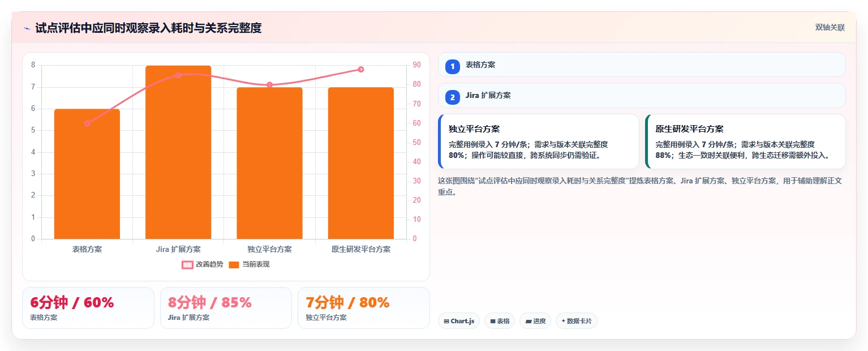Click the 原生研发平台方案 orange bar

click(360, 163)
